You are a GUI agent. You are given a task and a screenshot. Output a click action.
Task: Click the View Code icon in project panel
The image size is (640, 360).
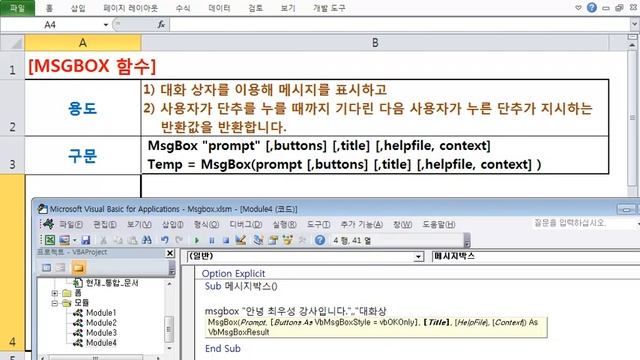coord(46,268)
